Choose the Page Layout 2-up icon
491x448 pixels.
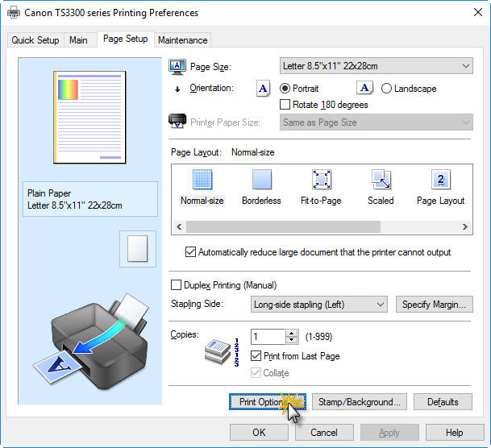pos(440,180)
